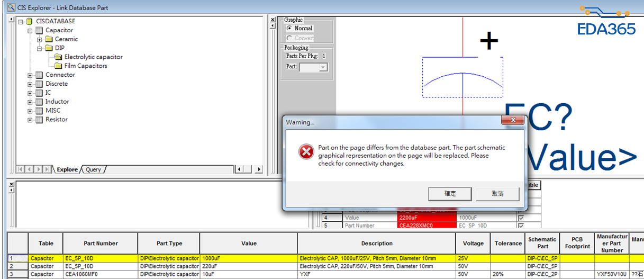Click the Discrete table icon
The height and width of the screenshot is (279, 644).
[x=39, y=84]
